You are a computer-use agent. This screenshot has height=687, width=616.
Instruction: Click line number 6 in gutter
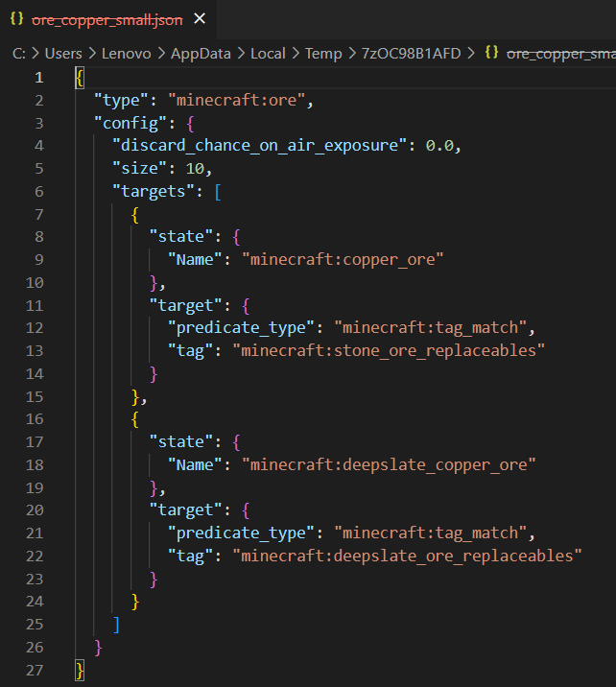[39, 192]
